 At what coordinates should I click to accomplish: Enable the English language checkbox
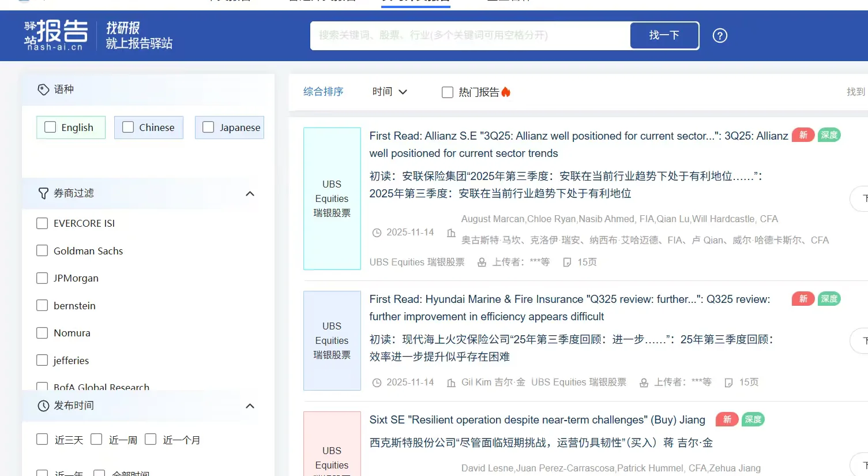pyautogui.click(x=50, y=127)
